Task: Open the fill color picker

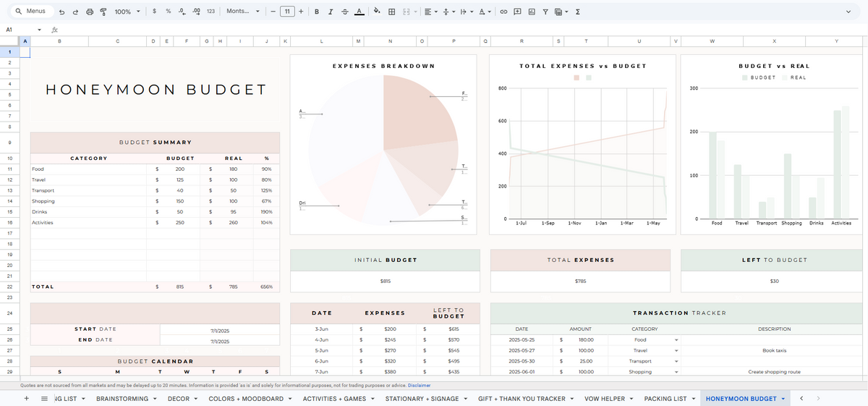Action: (x=377, y=12)
